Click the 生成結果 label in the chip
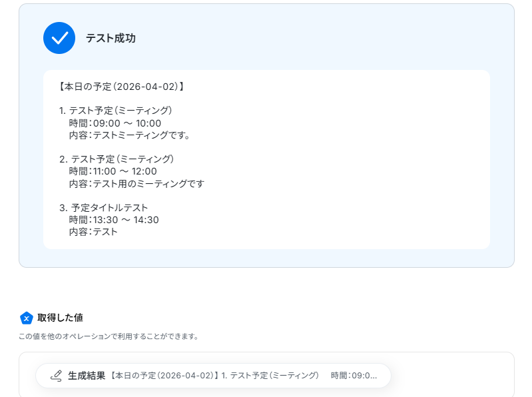 pos(87,376)
